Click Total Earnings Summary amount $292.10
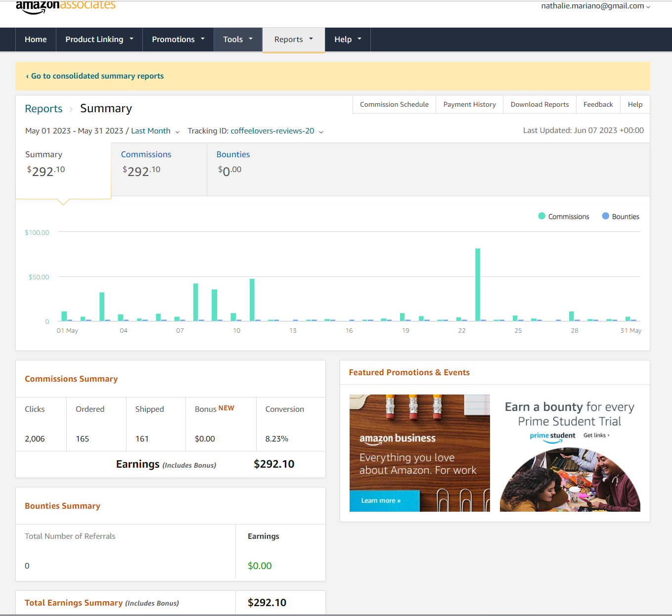The width and height of the screenshot is (672, 616). coord(267,603)
